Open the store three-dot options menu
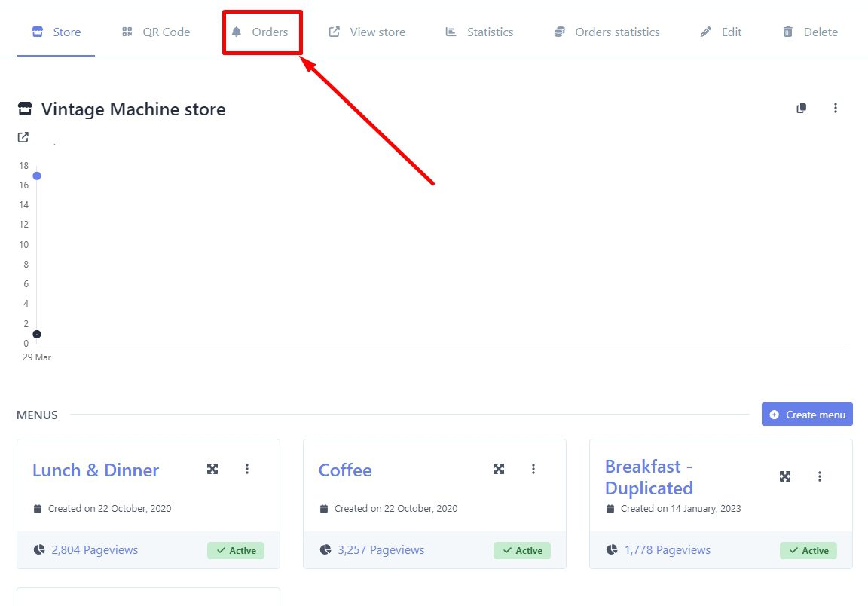 click(x=835, y=108)
